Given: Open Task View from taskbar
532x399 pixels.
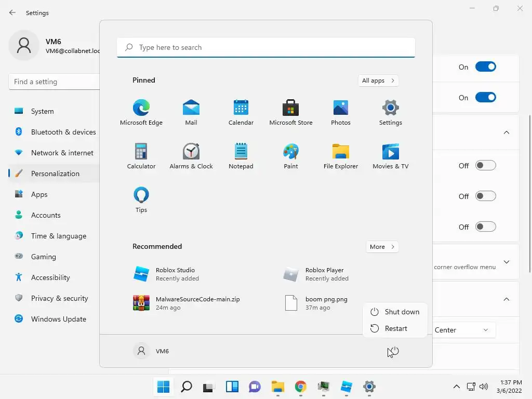Looking at the screenshot, I should click(209, 387).
